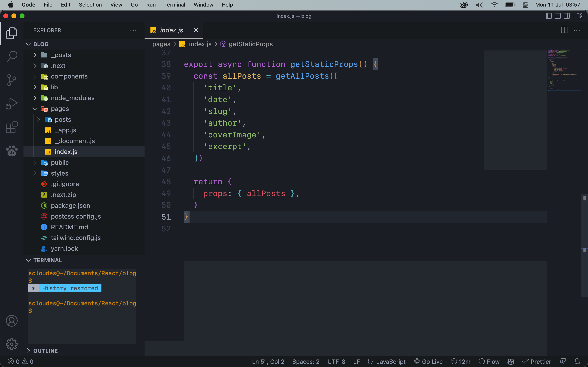Click the Accounts icon in activity bar

click(x=11, y=321)
